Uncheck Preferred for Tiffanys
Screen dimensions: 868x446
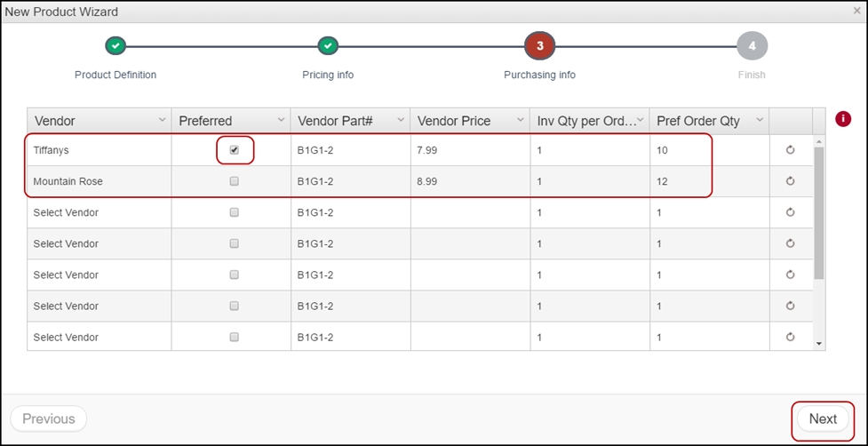coord(235,150)
